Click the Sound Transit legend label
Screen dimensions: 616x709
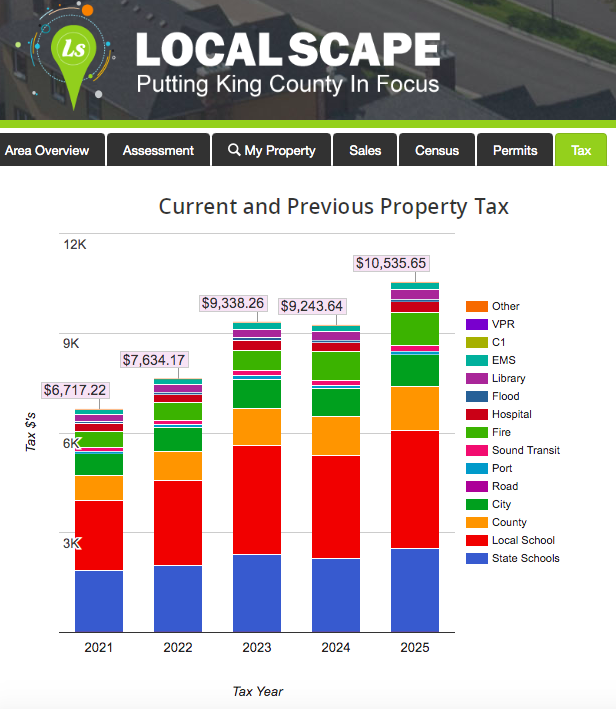point(525,450)
